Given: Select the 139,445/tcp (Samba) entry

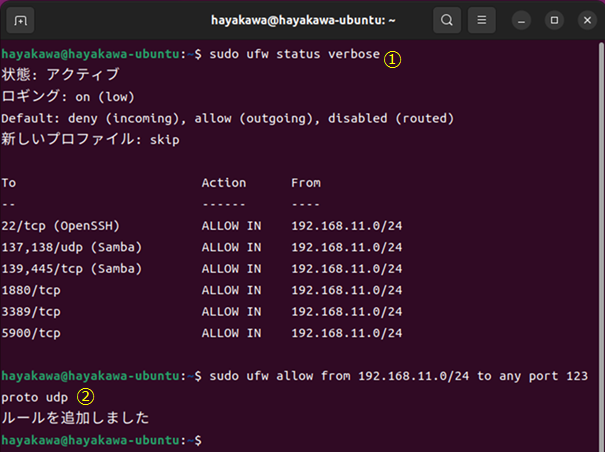Looking at the screenshot, I should 71,269.
